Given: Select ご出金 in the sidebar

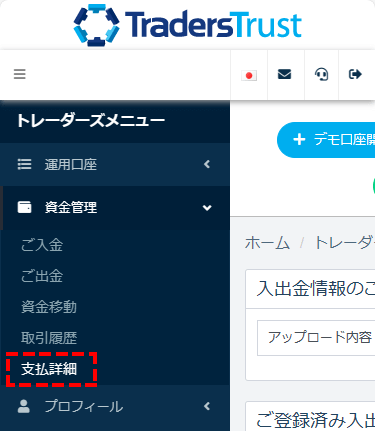Looking at the screenshot, I should pos(42,276).
